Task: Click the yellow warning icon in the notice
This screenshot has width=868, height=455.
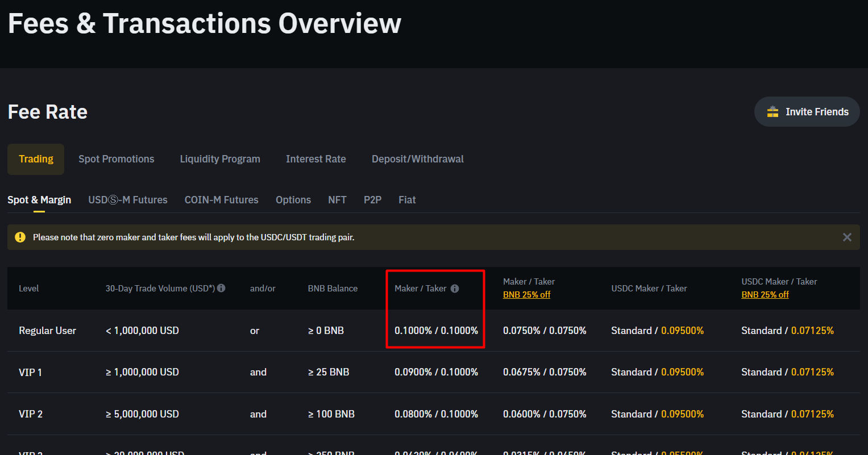Action: [x=20, y=237]
